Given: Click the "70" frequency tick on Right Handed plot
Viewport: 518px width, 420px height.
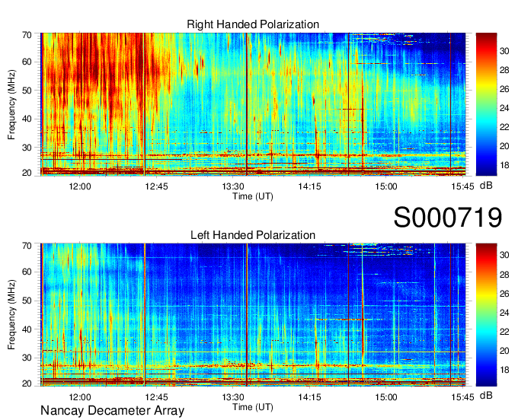Looking at the screenshot, I should [x=27, y=35].
